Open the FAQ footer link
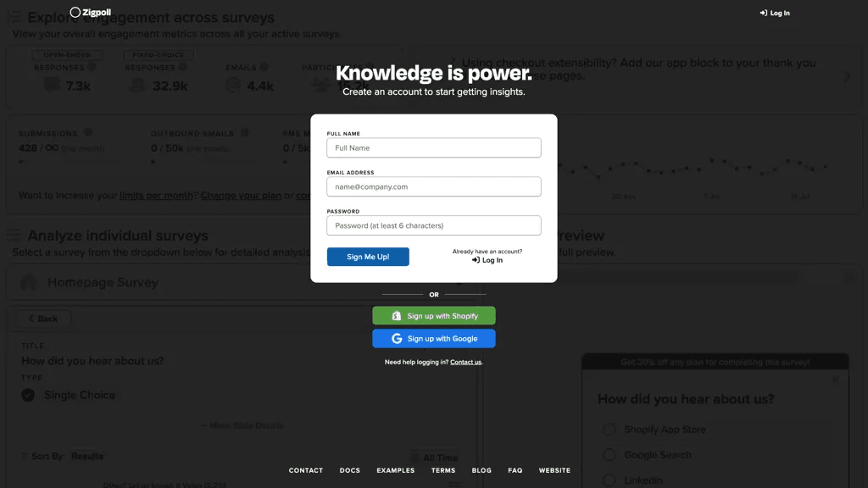 [515, 470]
